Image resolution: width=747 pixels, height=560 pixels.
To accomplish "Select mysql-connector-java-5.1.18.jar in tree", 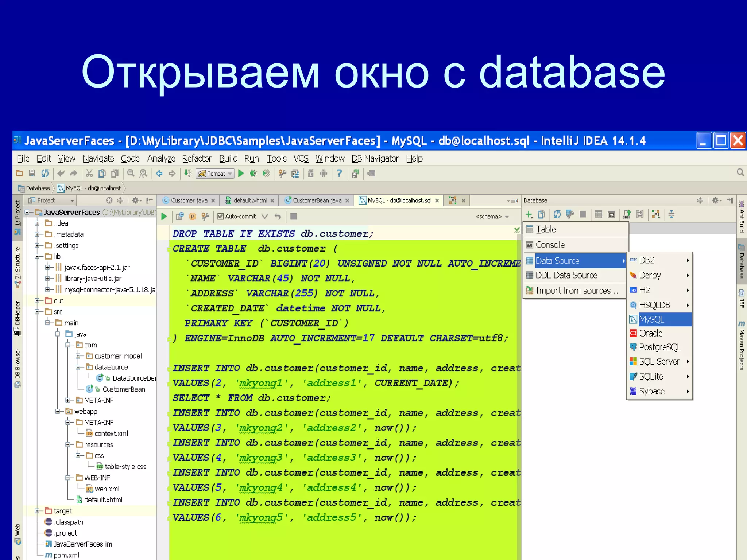I will 106,289.
